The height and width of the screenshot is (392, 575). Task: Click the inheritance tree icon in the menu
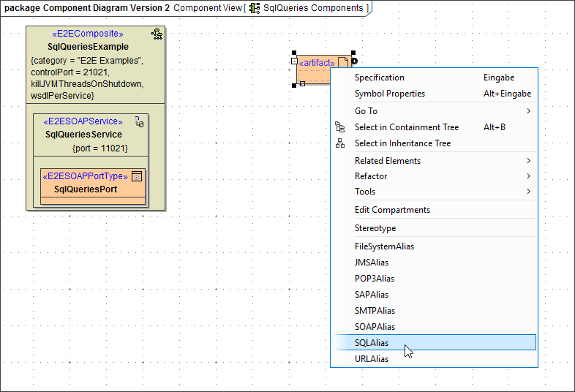340,143
